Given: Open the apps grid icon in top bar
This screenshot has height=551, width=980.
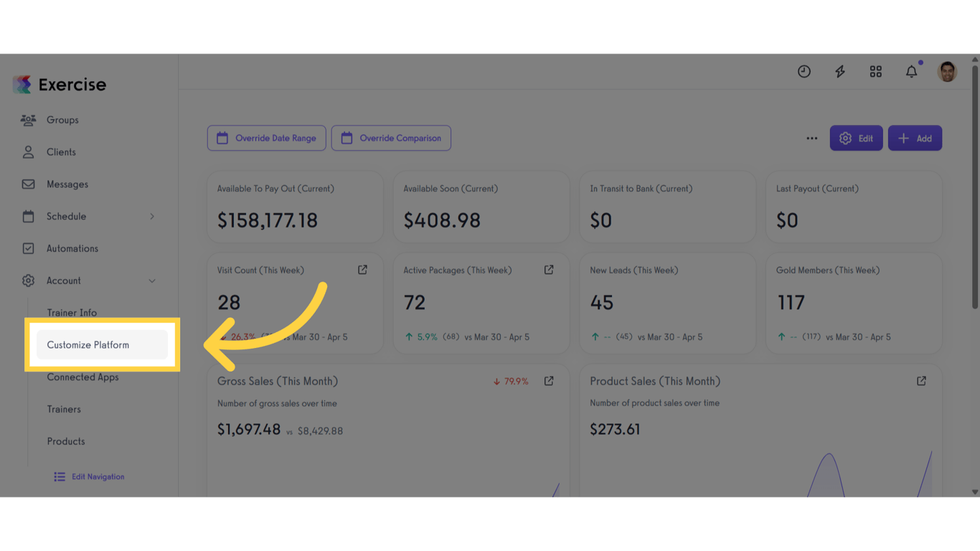Looking at the screenshot, I should pos(875,71).
